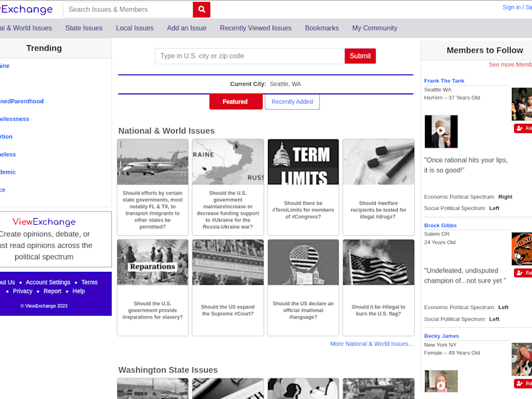Open Brock Gibbs beaver avatar image
This screenshot has height=399, width=532.
pos(522,249)
